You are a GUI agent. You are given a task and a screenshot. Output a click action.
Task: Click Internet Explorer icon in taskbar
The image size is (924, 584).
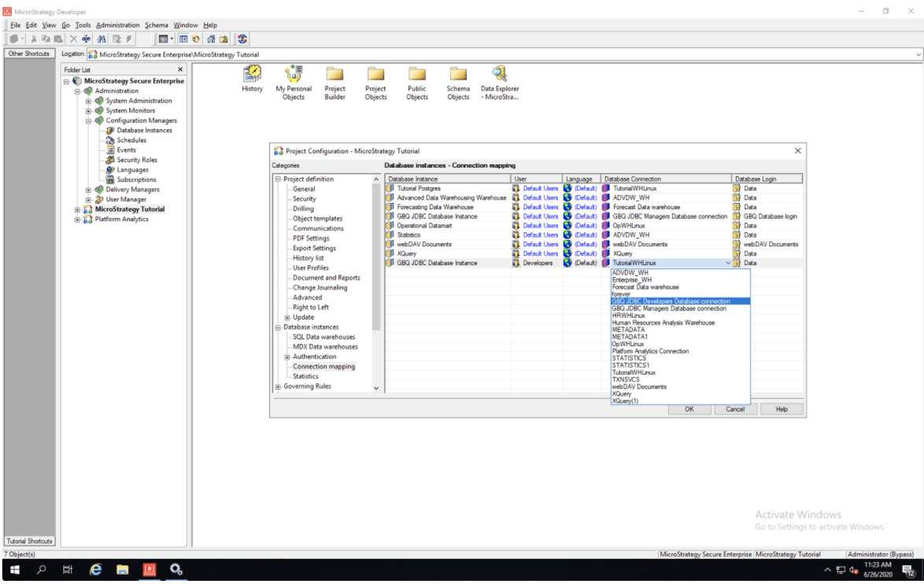(x=96, y=570)
